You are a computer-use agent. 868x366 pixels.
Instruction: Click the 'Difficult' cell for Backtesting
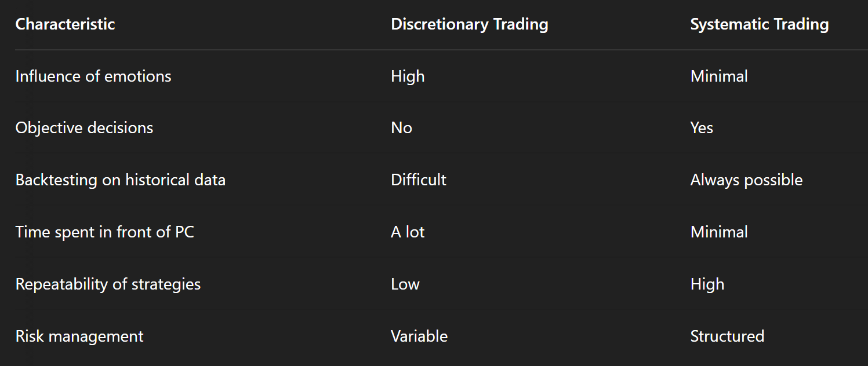click(419, 180)
